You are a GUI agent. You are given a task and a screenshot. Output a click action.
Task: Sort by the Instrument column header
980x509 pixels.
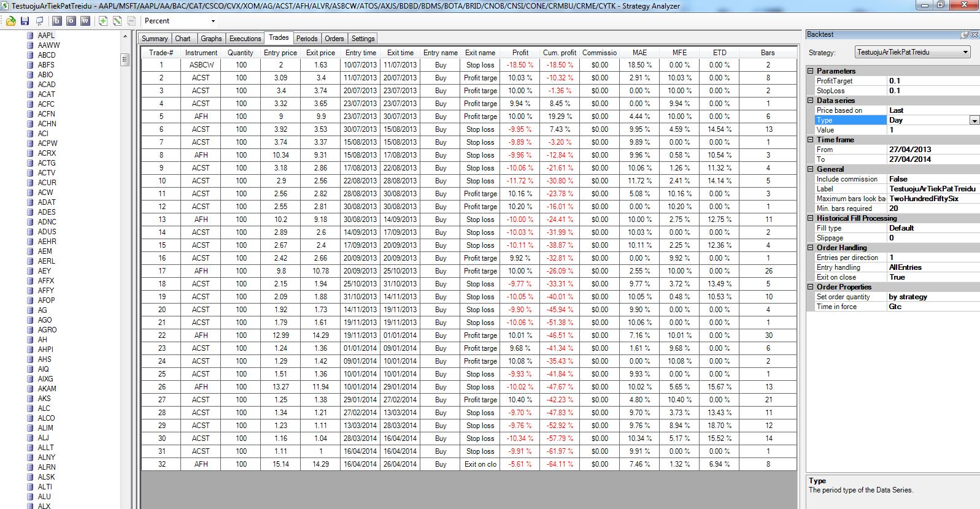[x=201, y=53]
